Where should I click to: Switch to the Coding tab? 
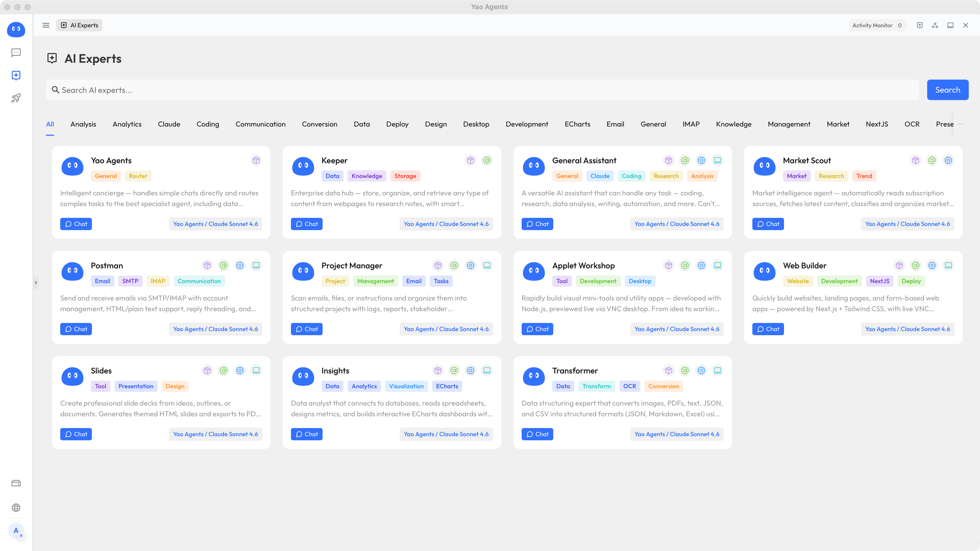pos(208,124)
